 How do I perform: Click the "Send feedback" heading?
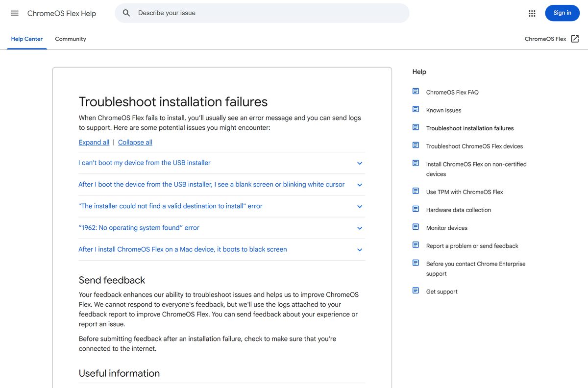[x=112, y=280]
